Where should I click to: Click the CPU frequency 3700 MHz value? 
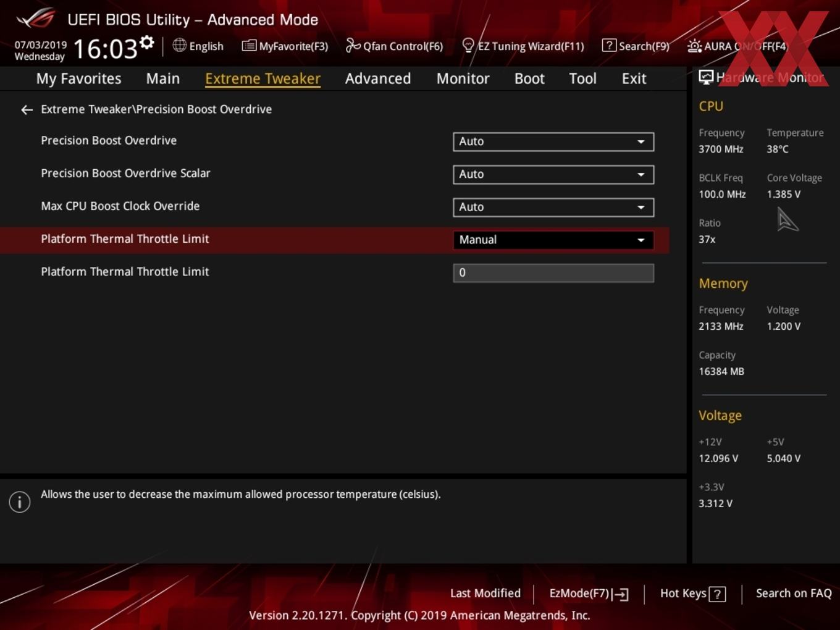click(x=721, y=149)
